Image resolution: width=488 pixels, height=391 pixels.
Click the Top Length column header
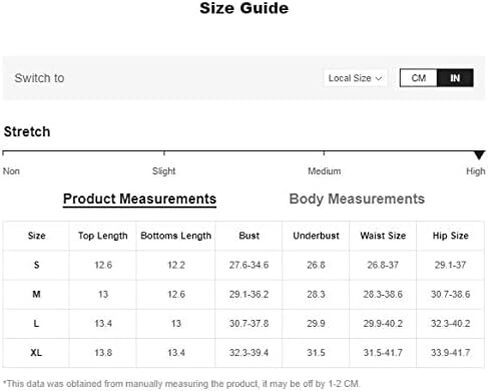[103, 236]
